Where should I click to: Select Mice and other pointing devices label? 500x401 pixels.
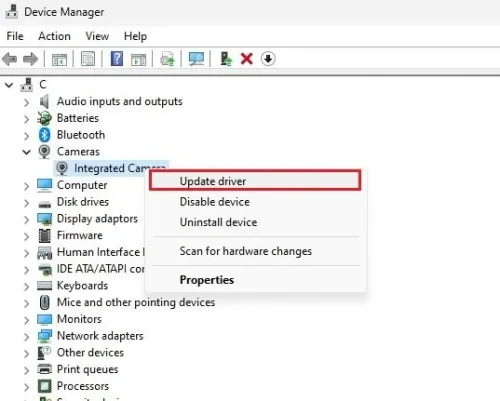[x=136, y=303]
